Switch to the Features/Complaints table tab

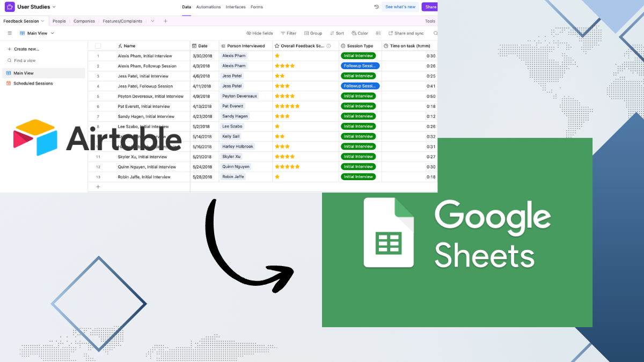122,21
